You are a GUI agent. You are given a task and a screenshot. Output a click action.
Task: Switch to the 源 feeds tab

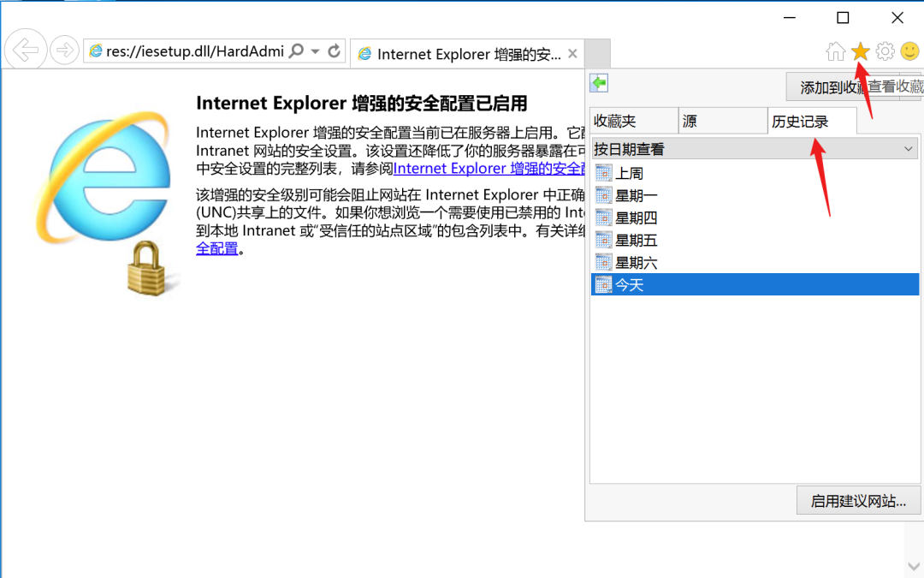pyautogui.click(x=723, y=121)
